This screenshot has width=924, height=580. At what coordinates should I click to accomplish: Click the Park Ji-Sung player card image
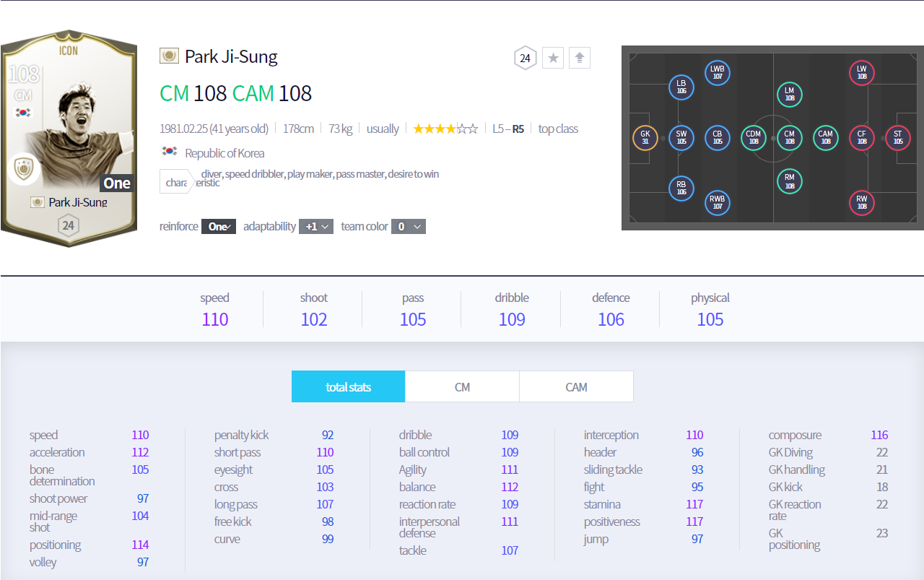68,137
